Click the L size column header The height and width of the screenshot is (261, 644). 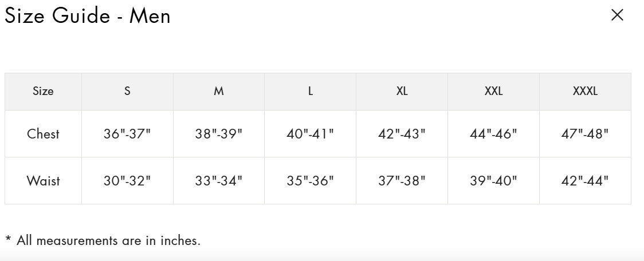point(311,91)
